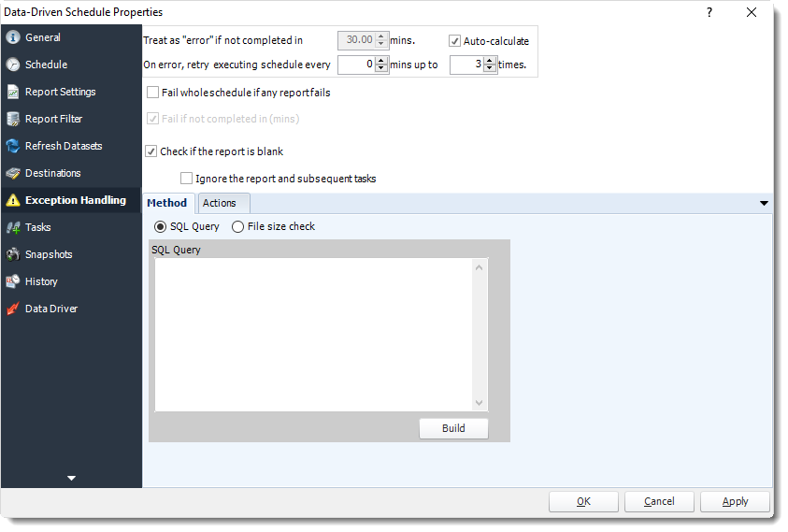Click the Report Filter icon
Image resolution: width=788 pixels, height=532 pixels.
pyautogui.click(x=13, y=119)
